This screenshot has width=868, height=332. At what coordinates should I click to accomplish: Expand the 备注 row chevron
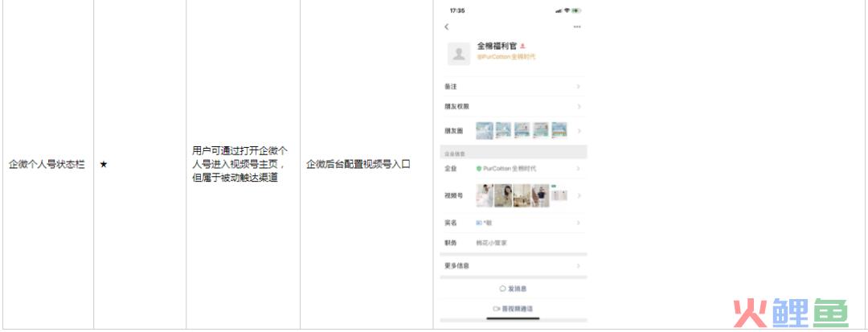[x=579, y=86]
